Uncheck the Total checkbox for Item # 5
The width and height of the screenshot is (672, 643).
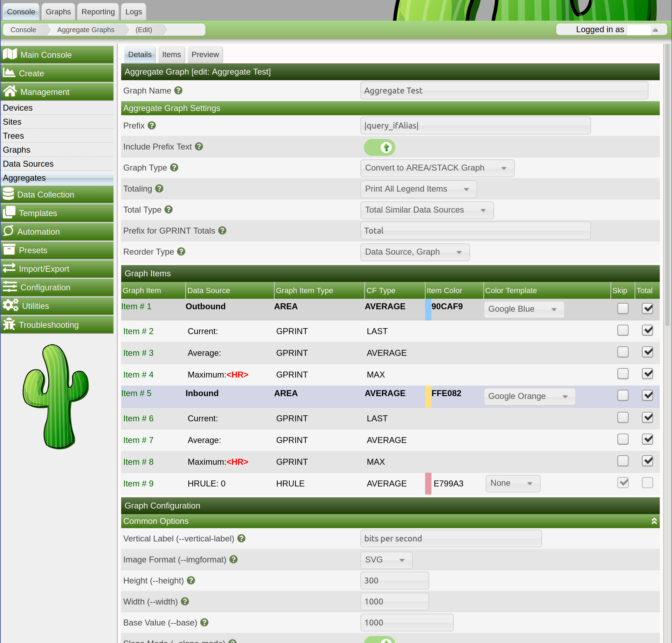647,395
